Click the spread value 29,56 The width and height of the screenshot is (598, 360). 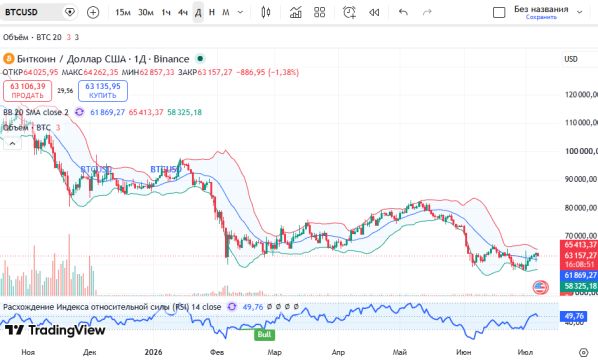point(65,91)
